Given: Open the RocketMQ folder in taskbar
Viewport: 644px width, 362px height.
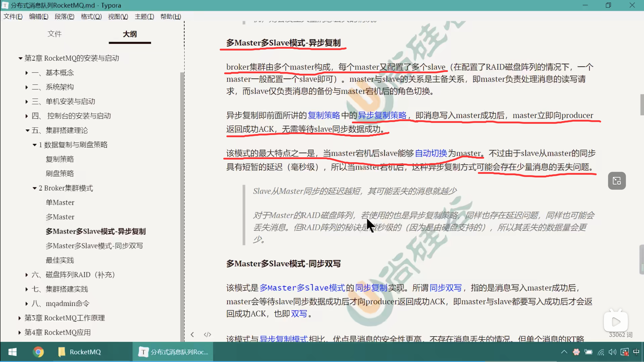Looking at the screenshot, I should [79, 352].
